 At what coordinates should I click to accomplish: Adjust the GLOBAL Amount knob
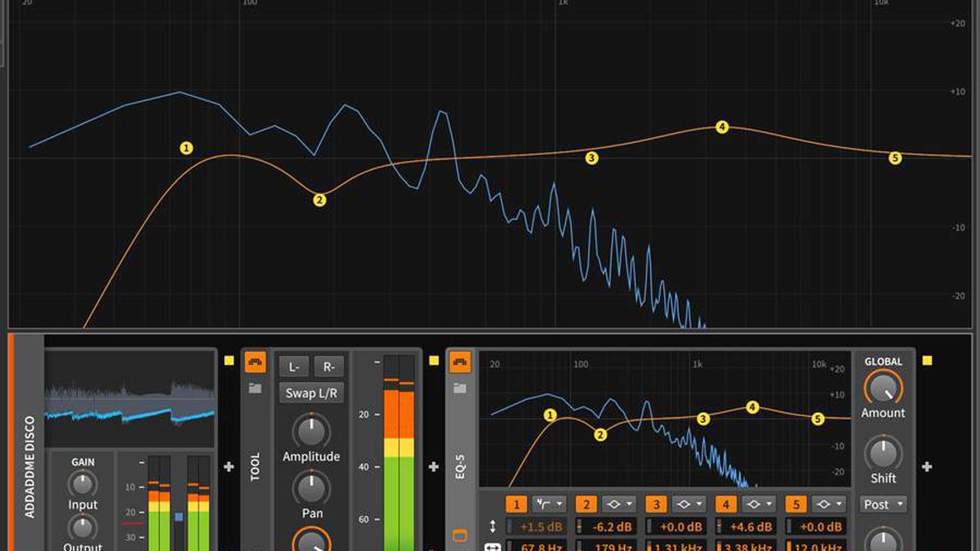point(884,388)
